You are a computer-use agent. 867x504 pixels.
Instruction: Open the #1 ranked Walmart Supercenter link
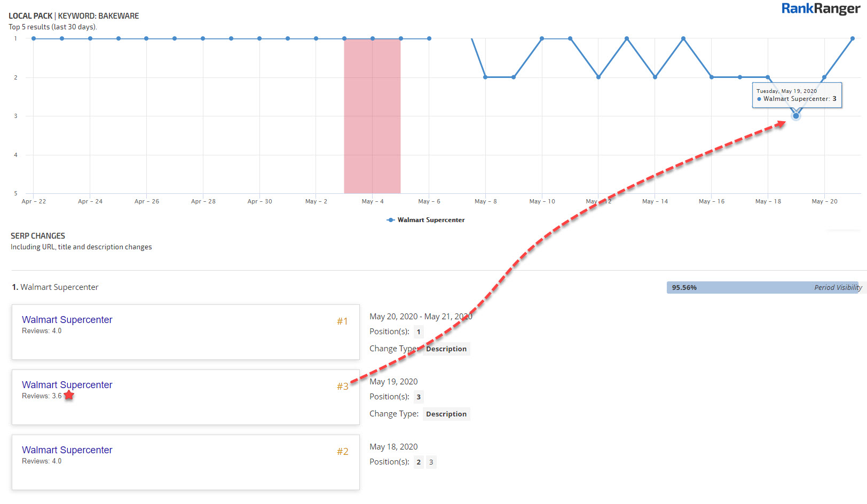point(67,320)
